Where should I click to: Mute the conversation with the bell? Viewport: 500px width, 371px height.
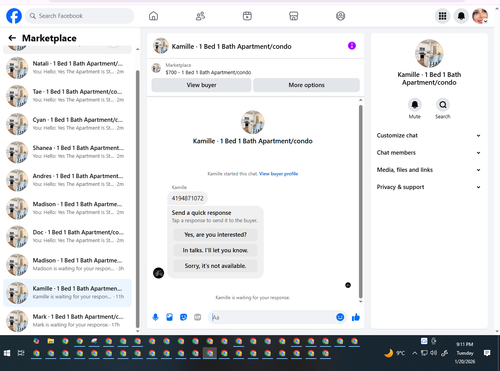pos(415,105)
